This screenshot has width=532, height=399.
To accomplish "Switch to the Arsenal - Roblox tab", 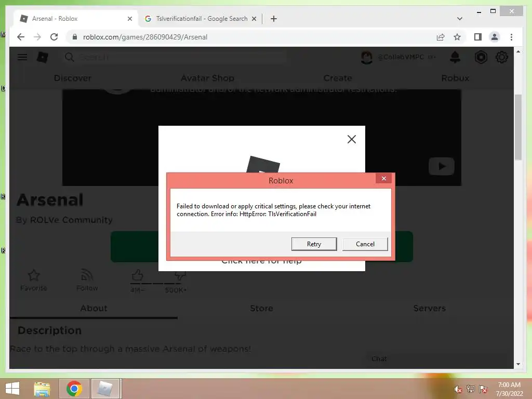I will pyautogui.click(x=76, y=19).
